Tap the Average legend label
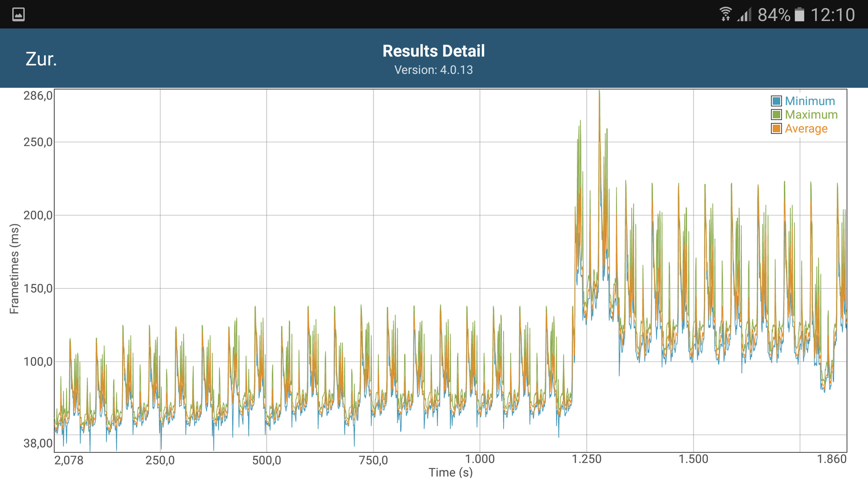 (x=806, y=129)
